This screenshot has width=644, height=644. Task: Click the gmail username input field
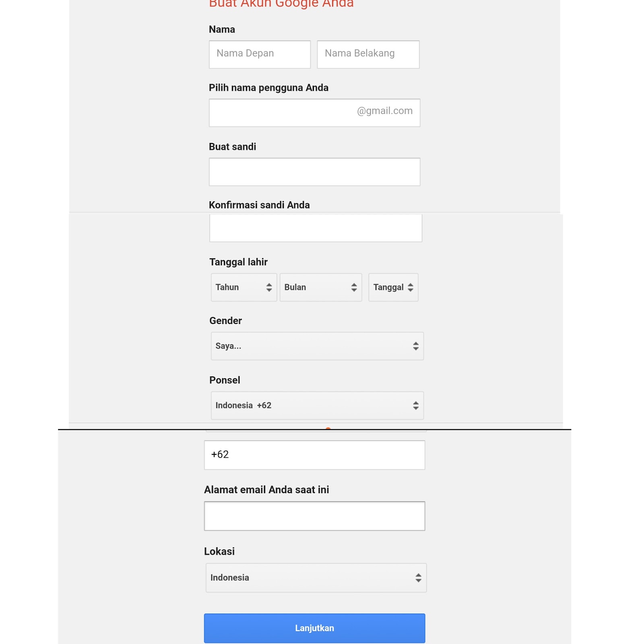[282, 112]
